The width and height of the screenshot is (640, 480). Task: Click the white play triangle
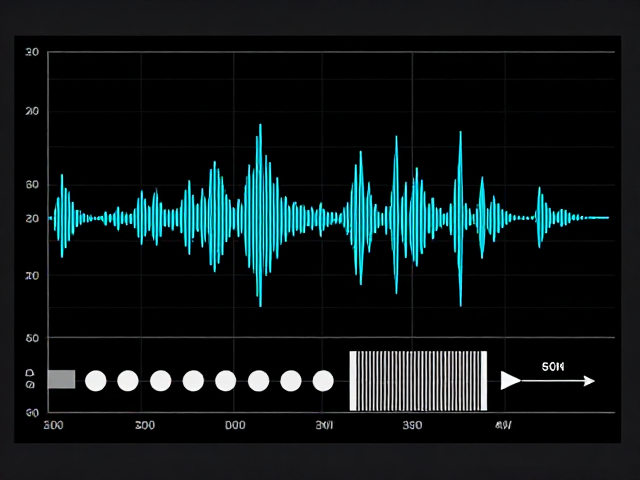point(511,380)
